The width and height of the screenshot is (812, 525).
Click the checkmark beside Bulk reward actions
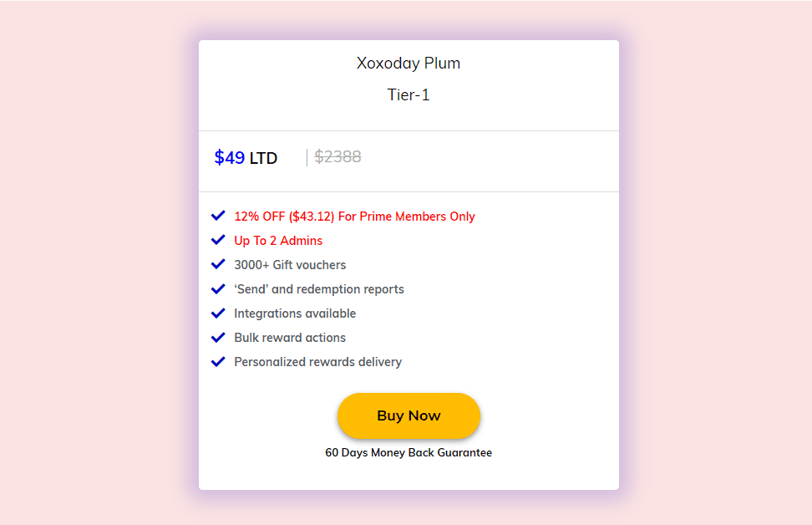click(218, 337)
